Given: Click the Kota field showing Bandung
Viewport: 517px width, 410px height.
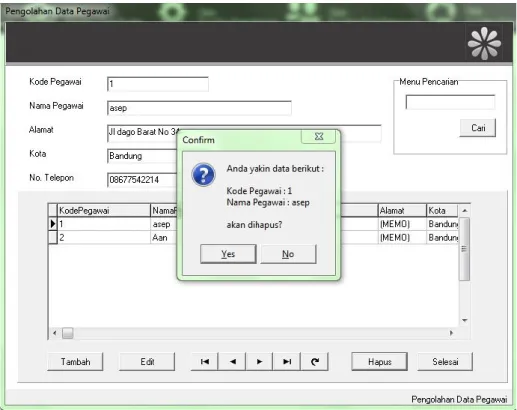Looking at the screenshot, I should coord(142,156).
